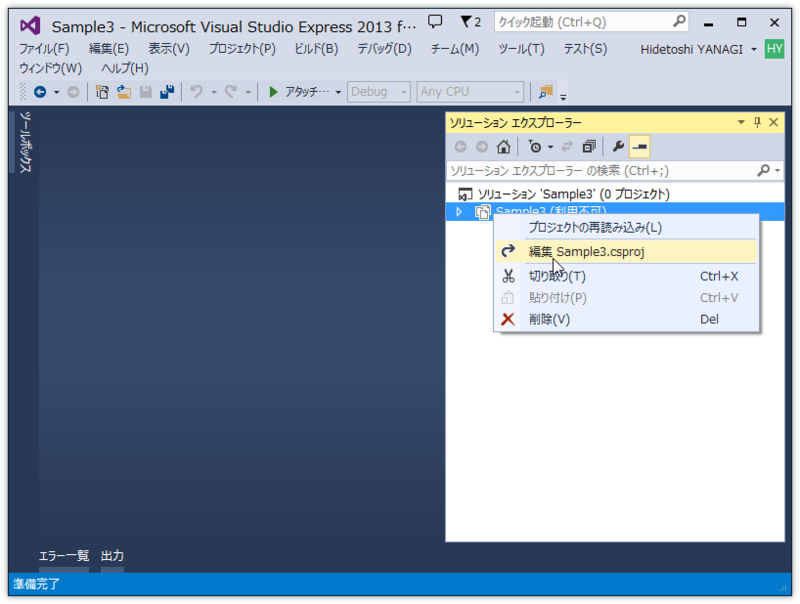Choose 削除(V) from context menu

click(626, 319)
